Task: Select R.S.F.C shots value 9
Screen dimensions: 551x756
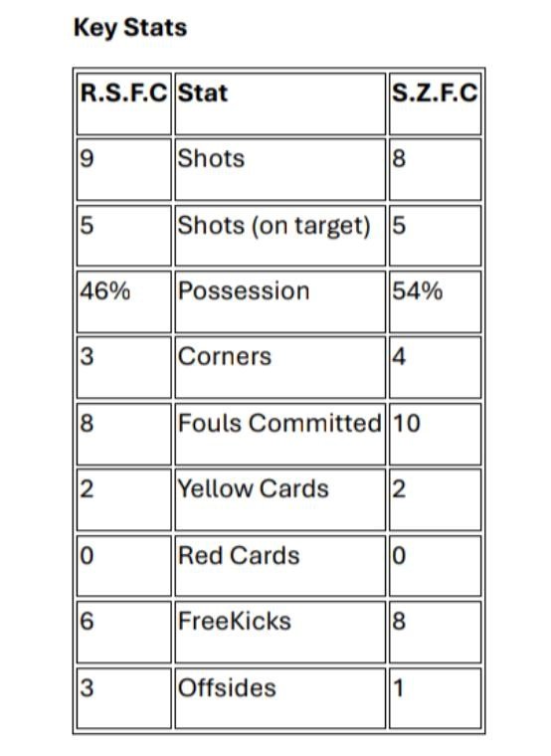Action: pos(87,158)
